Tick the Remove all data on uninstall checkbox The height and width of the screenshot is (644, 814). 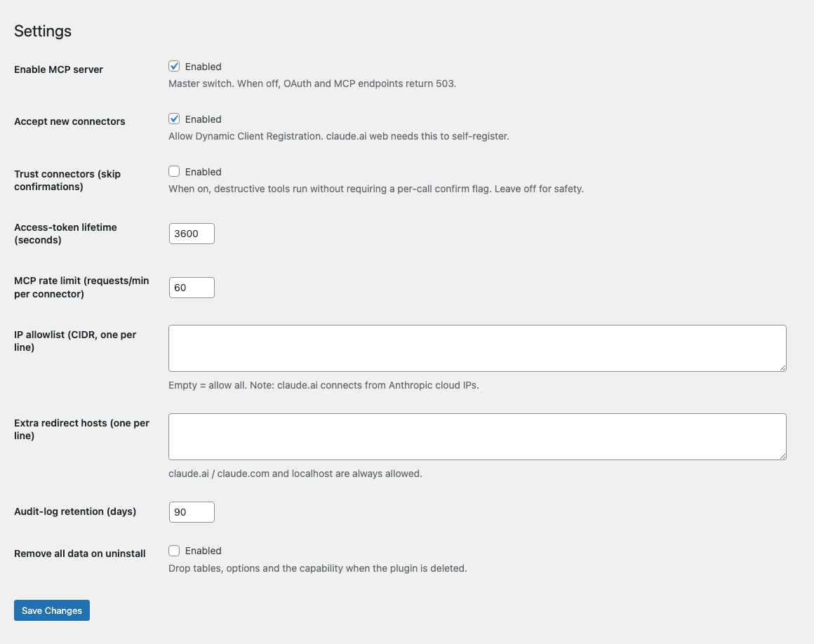click(x=174, y=551)
